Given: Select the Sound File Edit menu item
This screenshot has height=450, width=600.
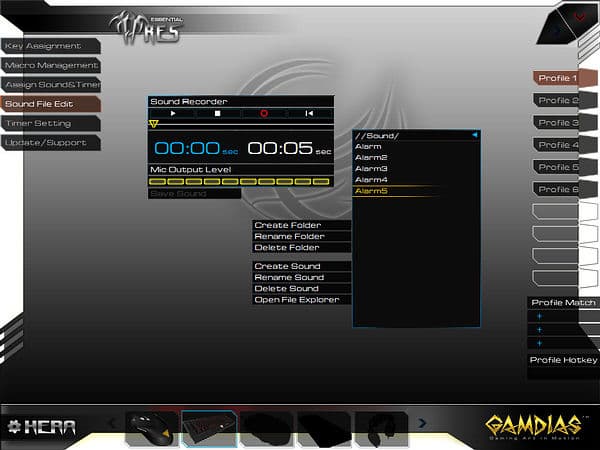Looking at the screenshot, I should pos(51,104).
